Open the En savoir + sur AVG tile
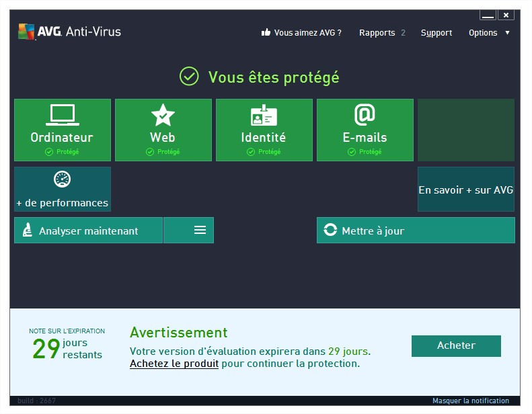Image resolution: width=532 pixels, height=414 pixels. [465, 190]
